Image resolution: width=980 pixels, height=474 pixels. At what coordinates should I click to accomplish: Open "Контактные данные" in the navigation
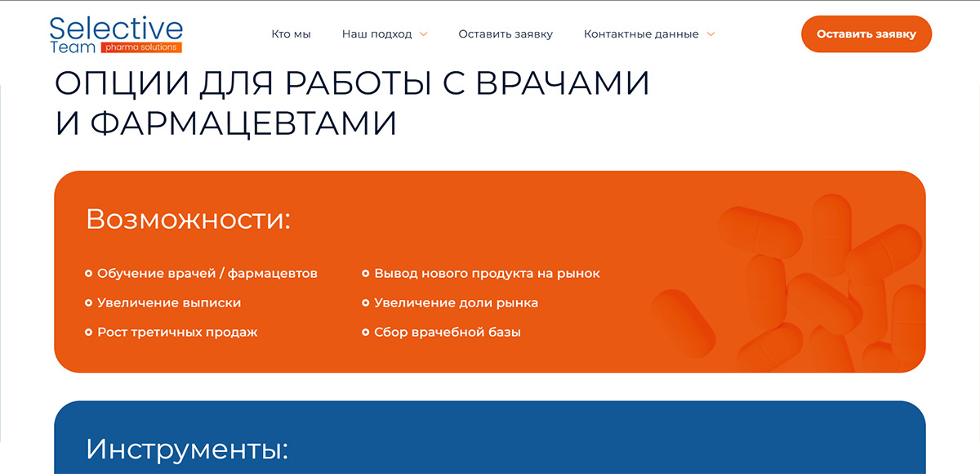641,34
